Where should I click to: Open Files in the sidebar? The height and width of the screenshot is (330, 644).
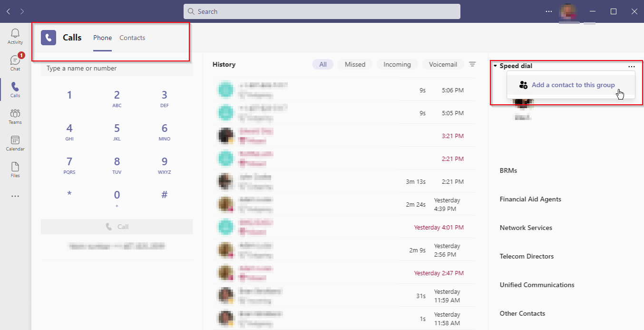15,170
